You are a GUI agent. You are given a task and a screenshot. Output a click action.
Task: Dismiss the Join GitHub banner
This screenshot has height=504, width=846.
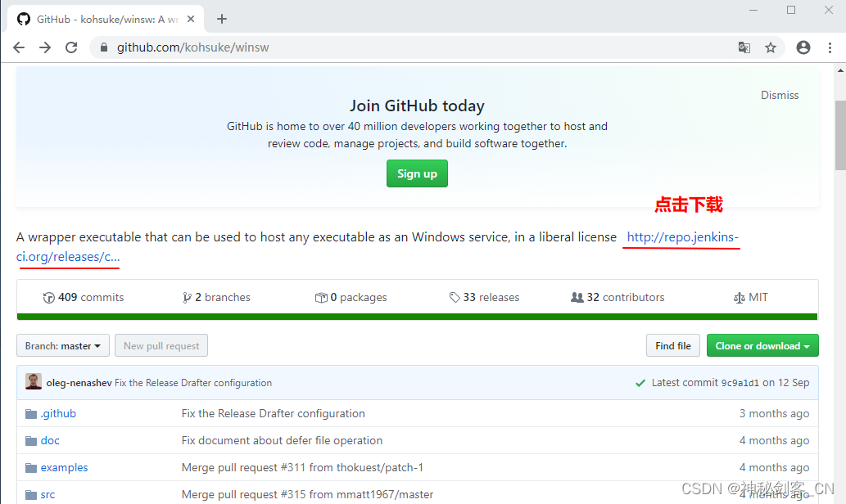[x=780, y=95]
